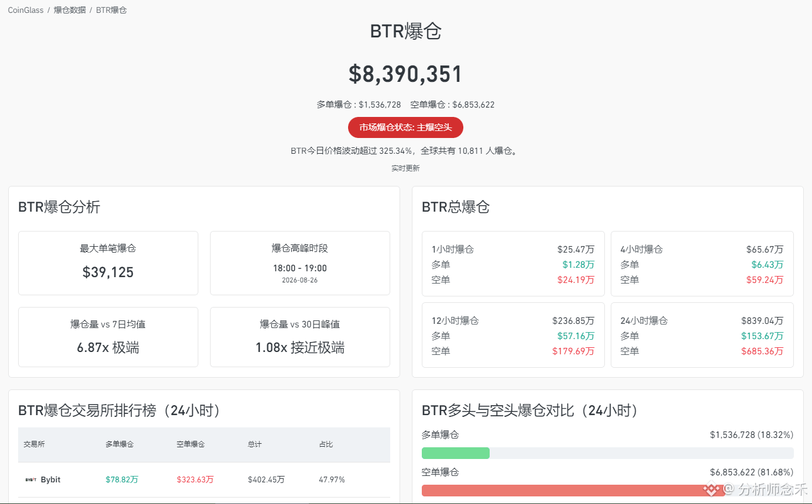Click the 4小时 多单 value $6.43万
Viewport: 812px width, 504px height.
point(768,265)
